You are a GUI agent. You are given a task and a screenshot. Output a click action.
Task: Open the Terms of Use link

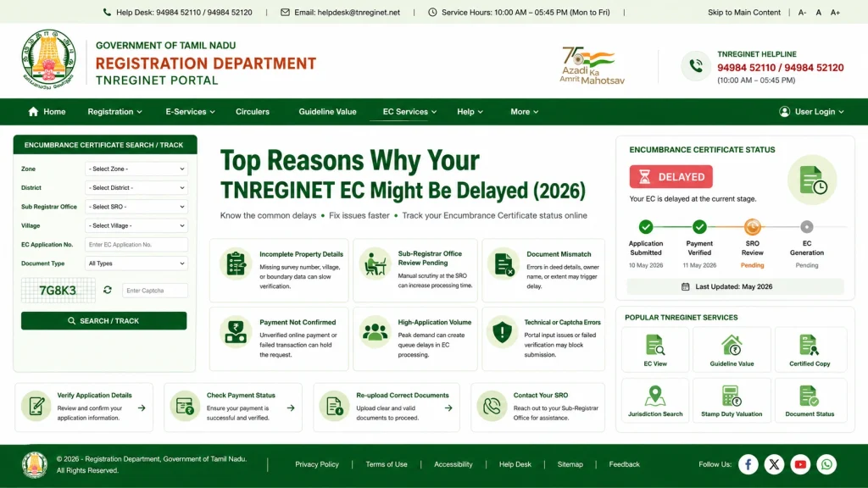click(387, 464)
